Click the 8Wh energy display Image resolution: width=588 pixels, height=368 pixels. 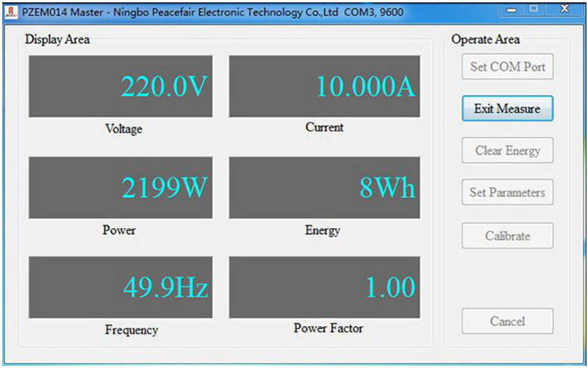click(324, 188)
